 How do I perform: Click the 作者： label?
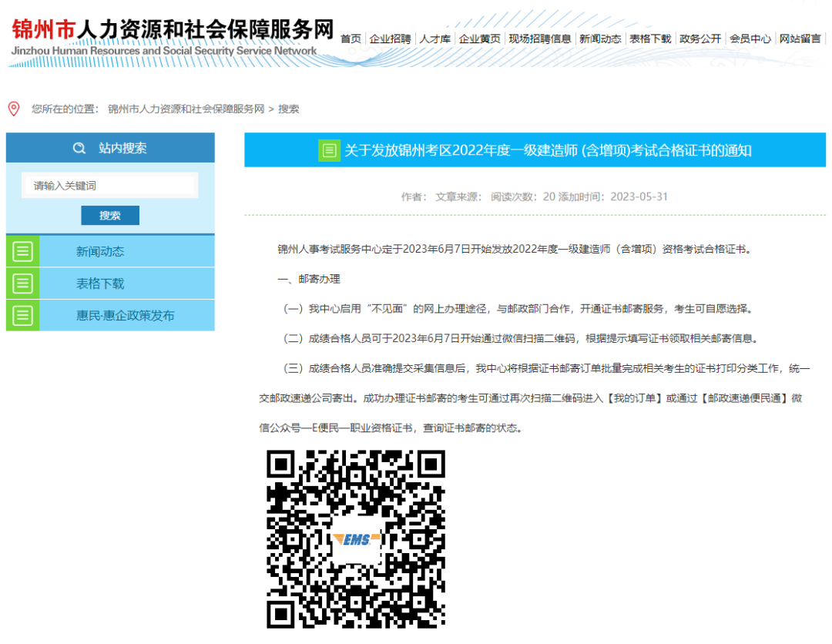tap(414, 196)
